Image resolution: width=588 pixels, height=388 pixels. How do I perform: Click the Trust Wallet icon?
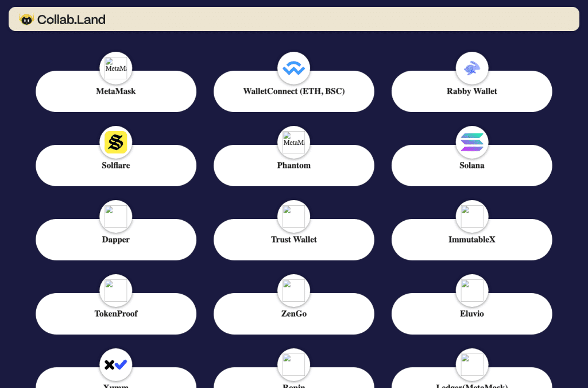(x=293, y=216)
